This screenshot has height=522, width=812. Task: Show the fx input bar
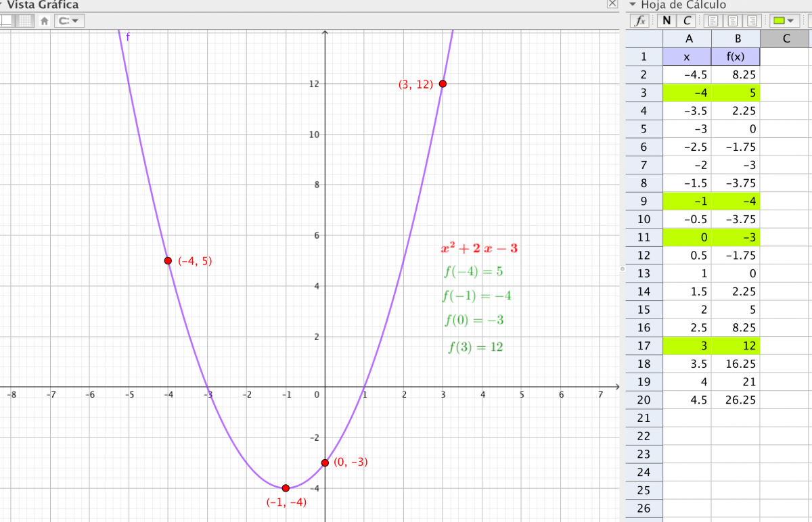[x=639, y=20]
